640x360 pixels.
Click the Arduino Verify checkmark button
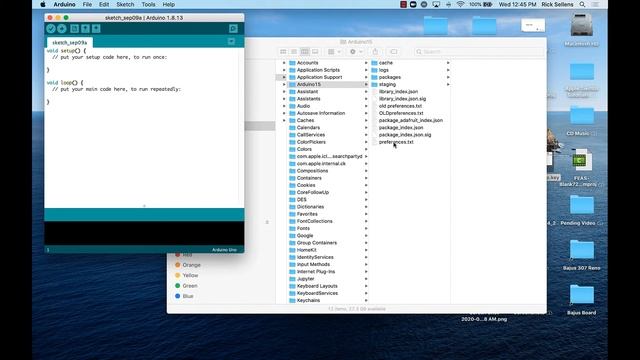[x=51, y=29]
